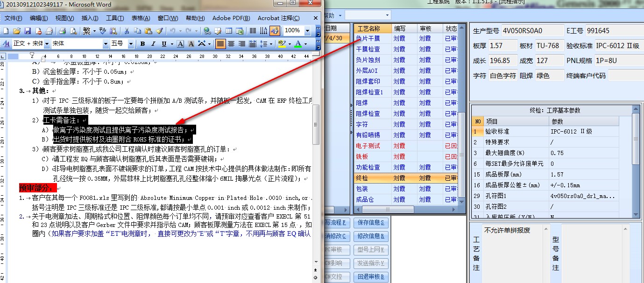
Task: Expand the underline style dropdown arrow
Action: point(172,44)
